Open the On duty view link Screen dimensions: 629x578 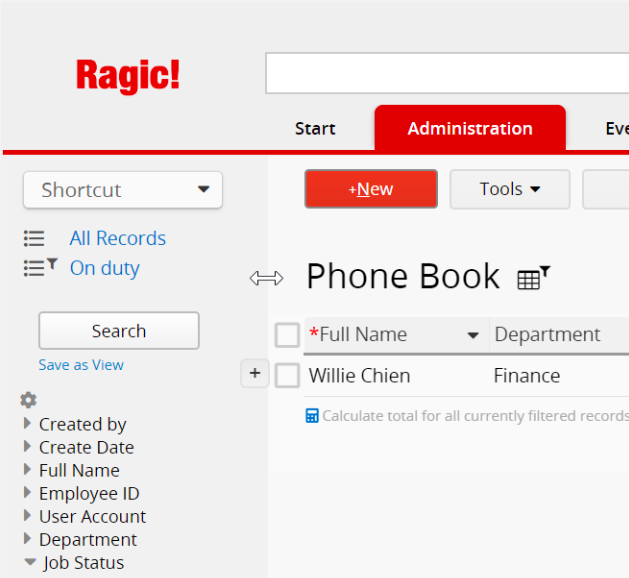[x=105, y=268]
